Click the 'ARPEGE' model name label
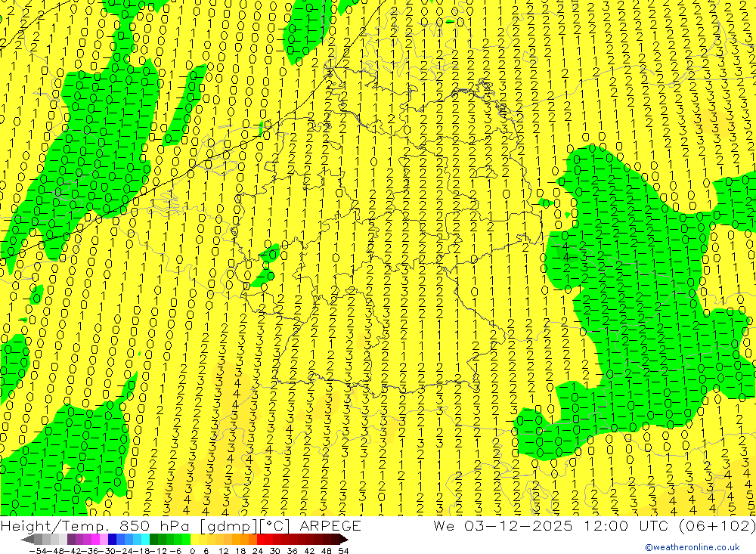Image resolution: width=756 pixels, height=554 pixels. (x=330, y=525)
